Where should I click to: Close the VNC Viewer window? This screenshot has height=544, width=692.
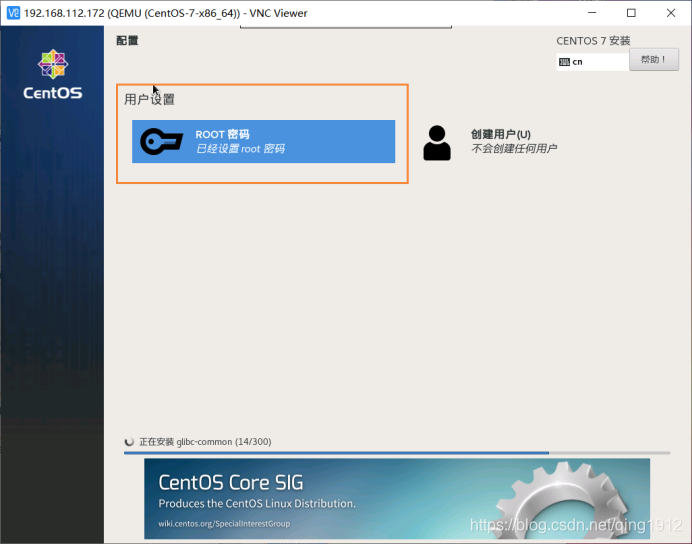[671, 13]
